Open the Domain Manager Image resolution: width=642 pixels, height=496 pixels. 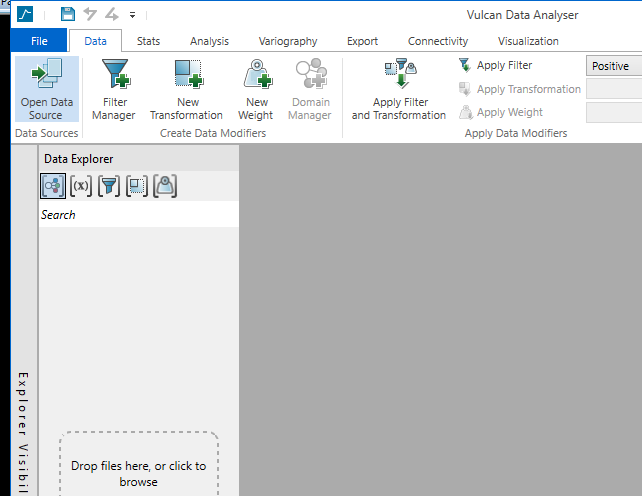310,89
